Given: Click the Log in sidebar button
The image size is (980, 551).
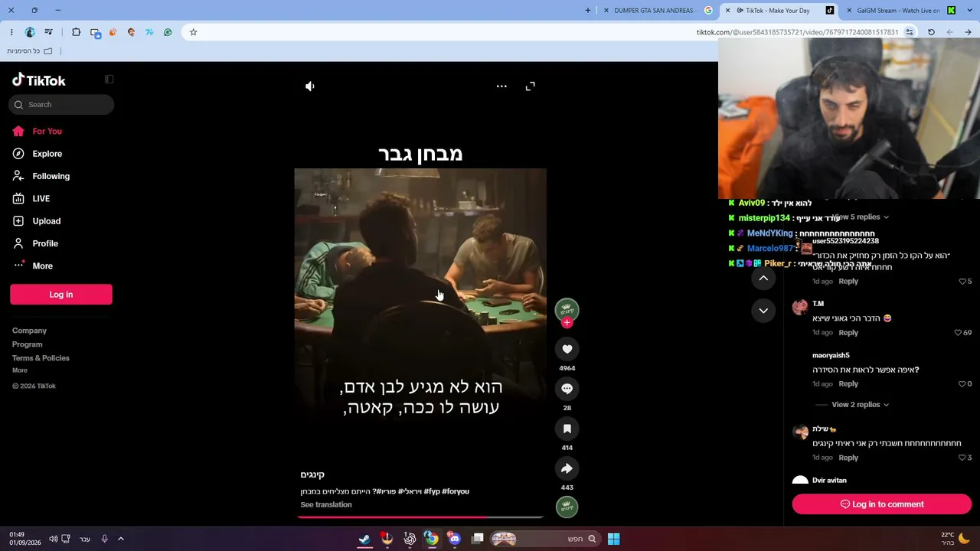Looking at the screenshot, I should point(61,295).
